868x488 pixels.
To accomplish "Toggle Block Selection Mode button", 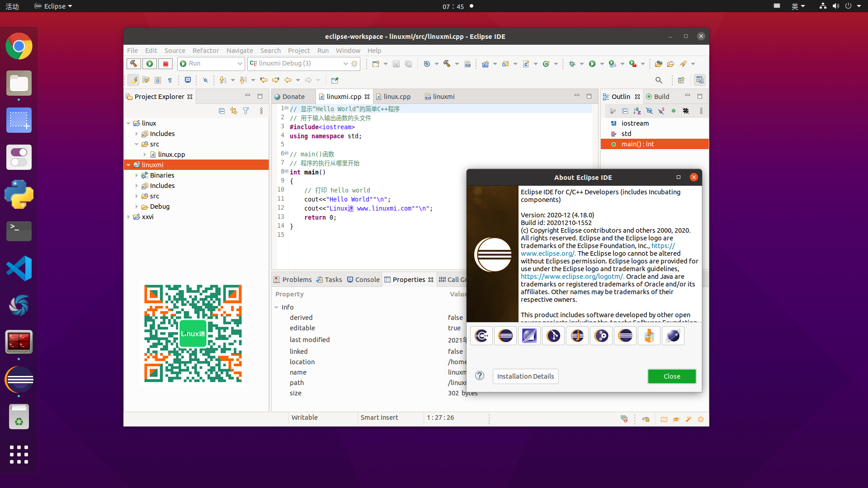I will (158, 80).
